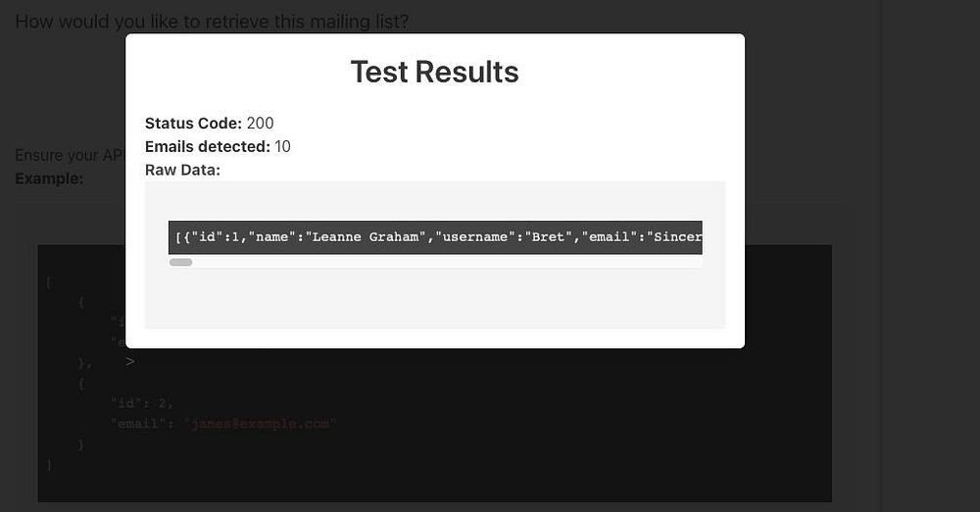This screenshot has width=980, height=512.
Task: Click the Status Code 200 line
Action: click(x=210, y=124)
